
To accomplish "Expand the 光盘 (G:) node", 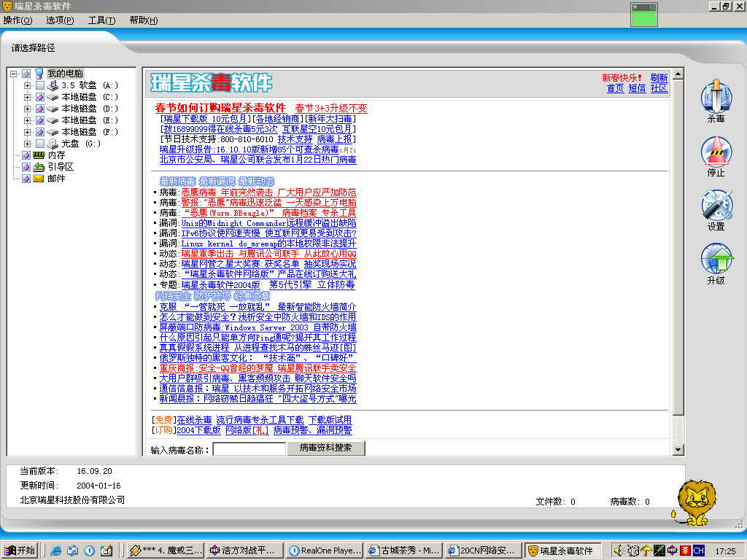I will [27, 144].
